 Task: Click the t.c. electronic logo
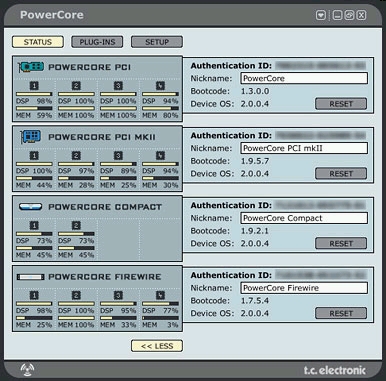pyautogui.click(x=335, y=370)
